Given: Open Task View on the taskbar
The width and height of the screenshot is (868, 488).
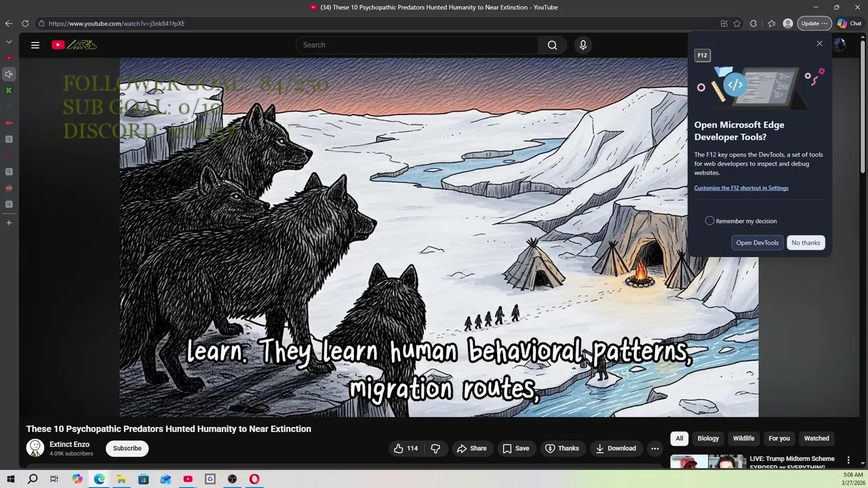Looking at the screenshot, I should point(54,479).
